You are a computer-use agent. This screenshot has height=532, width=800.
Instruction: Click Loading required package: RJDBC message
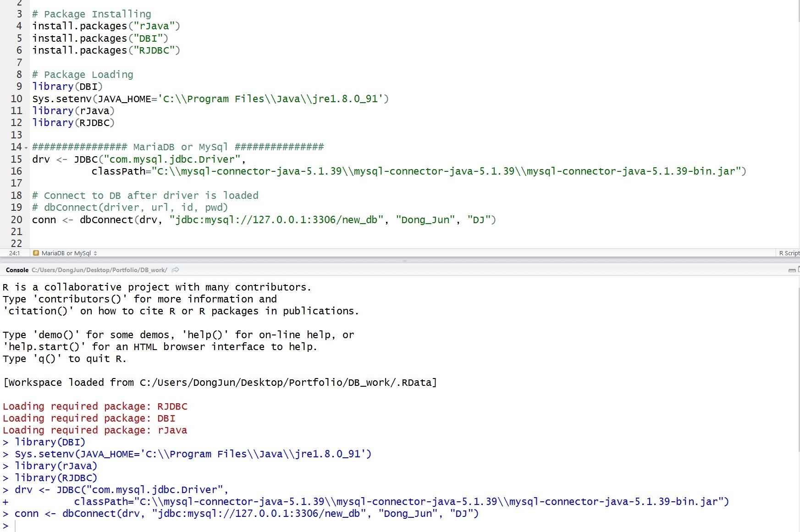(95, 406)
